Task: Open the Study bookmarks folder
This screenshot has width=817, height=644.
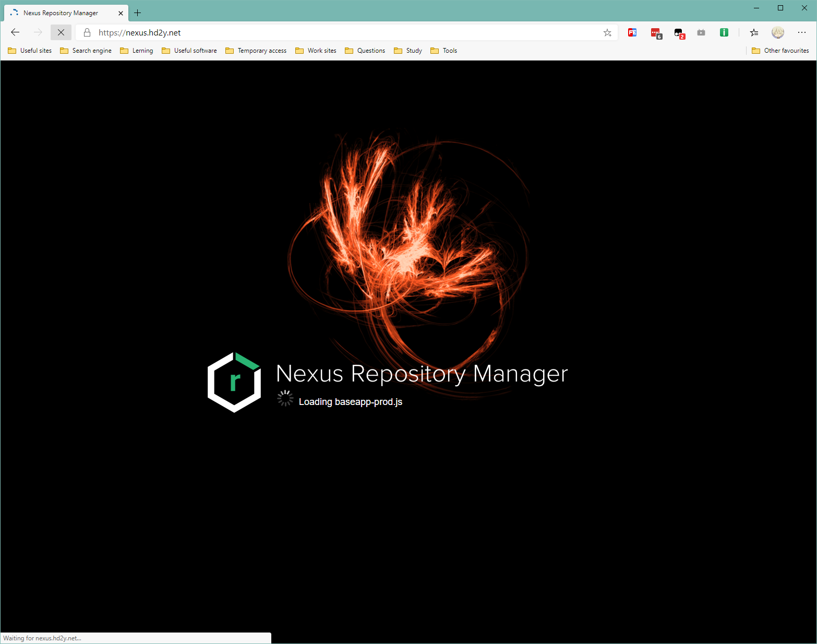Action: (408, 51)
